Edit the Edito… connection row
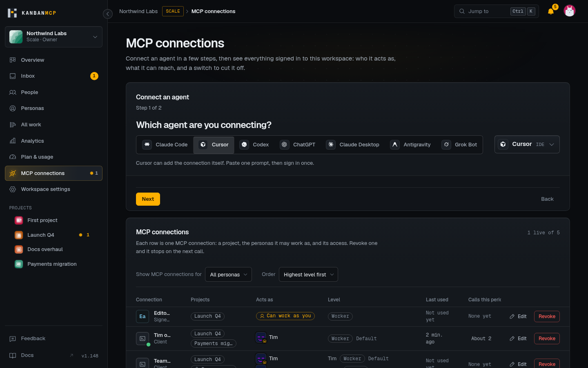The image size is (588, 368). pyautogui.click(x=518, y=316)
